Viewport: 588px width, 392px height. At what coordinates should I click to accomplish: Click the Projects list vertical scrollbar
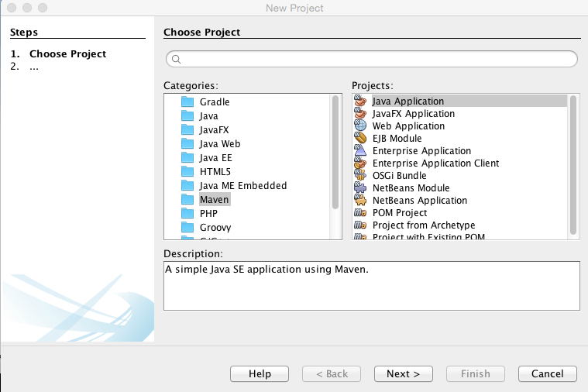(573, 163)
